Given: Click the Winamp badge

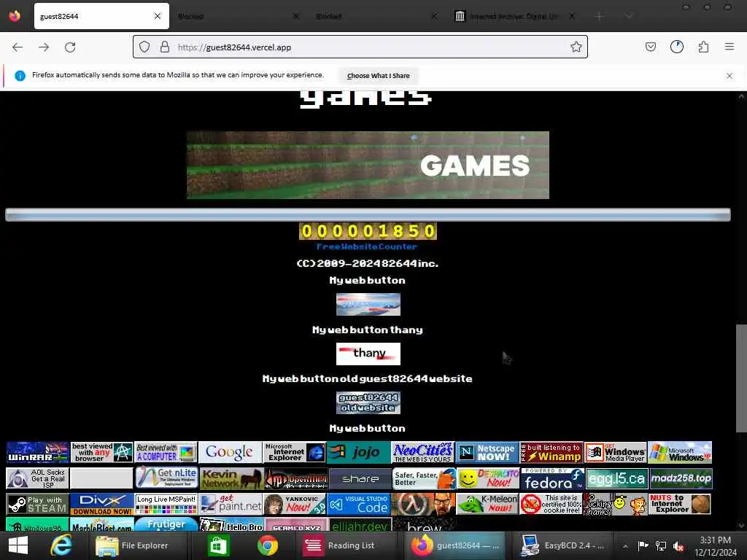Looking at the screenshot, I should 551,452.
